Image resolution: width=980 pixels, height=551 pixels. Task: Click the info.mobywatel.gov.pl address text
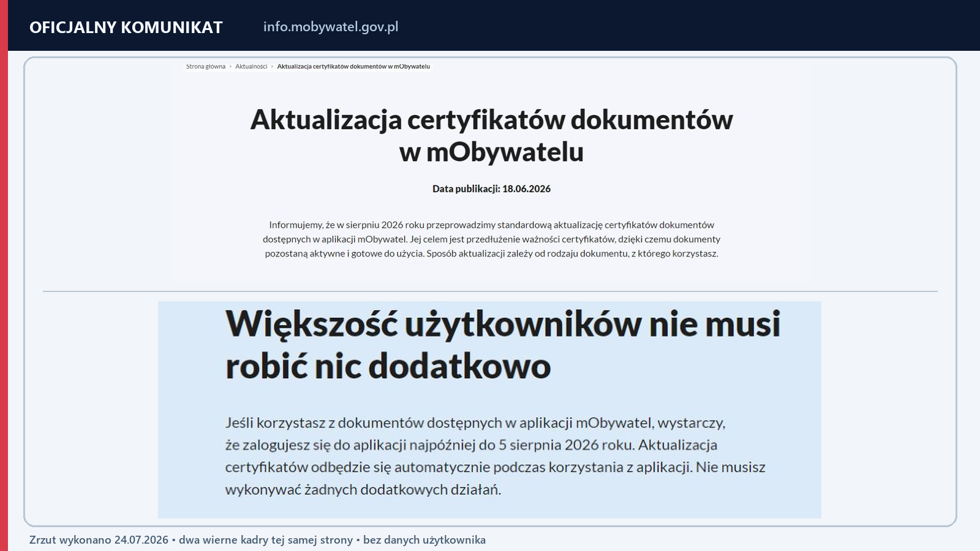[x=331, y=27]
